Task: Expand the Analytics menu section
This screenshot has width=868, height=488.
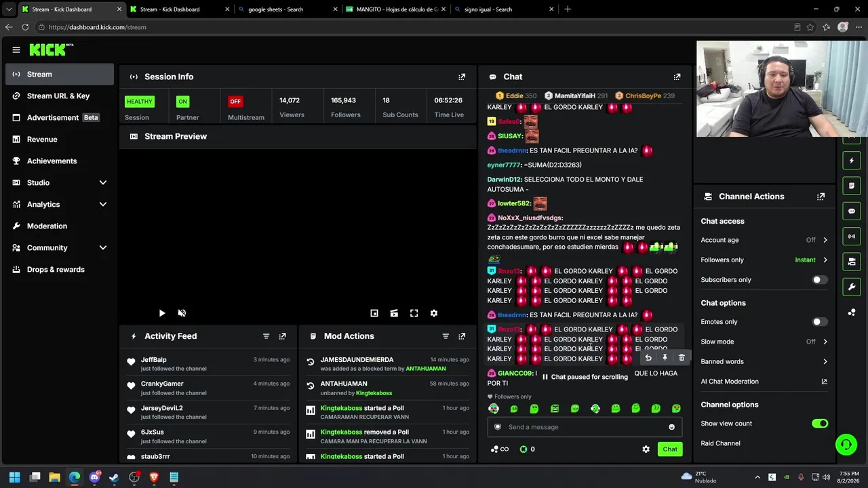Action: tap(60, 204)
